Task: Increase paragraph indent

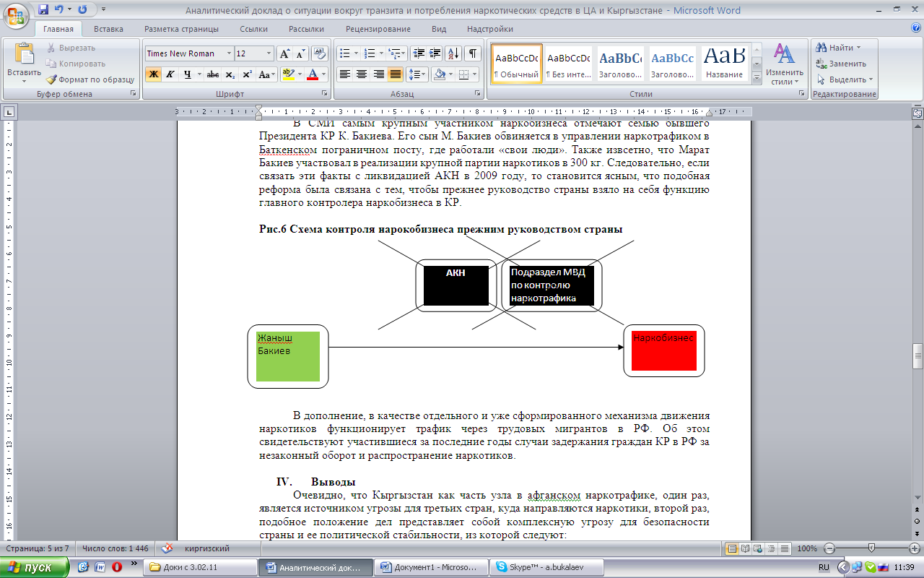Action: click(435, 53)
